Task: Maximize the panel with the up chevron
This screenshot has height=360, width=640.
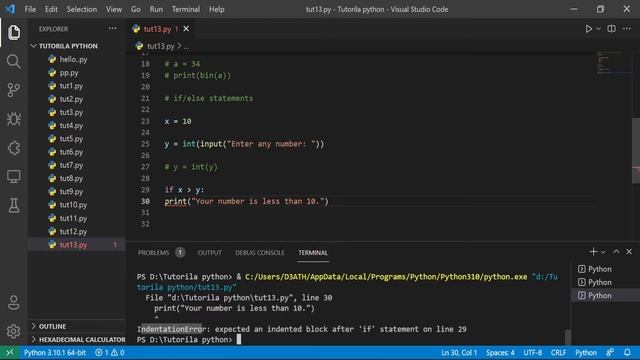Action: click(616, 252)
